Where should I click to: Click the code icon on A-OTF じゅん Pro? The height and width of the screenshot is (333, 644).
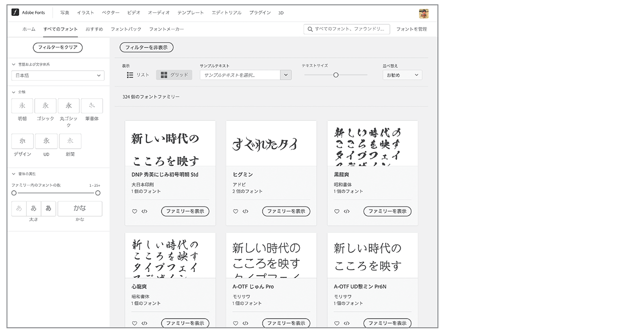pos(245,323)
